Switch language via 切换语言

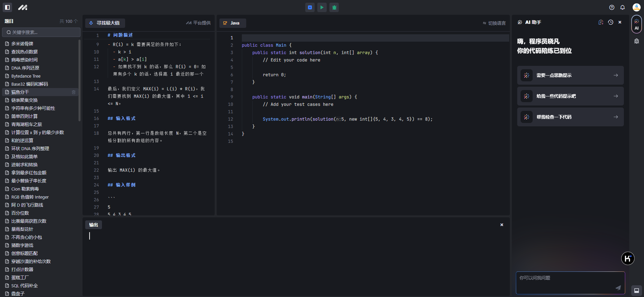494,23
